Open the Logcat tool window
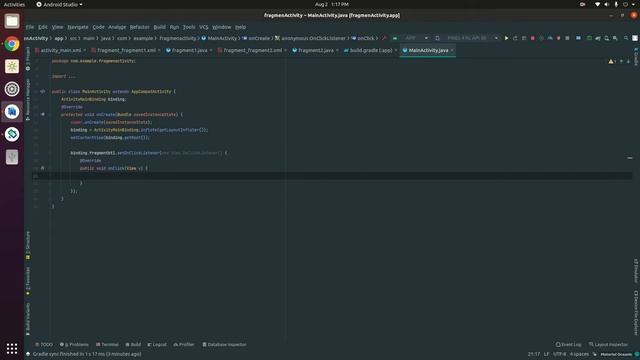This screenshot has width=640, height=360. 157,344
